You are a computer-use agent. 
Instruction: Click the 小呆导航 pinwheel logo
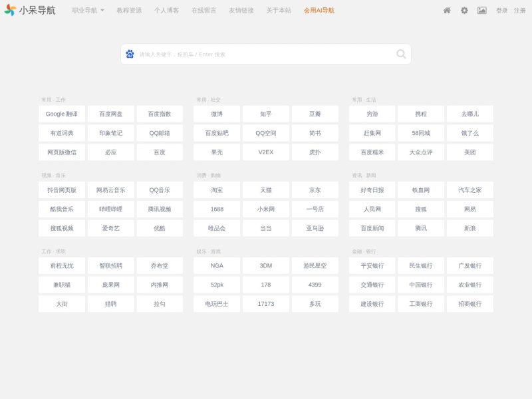10,10
